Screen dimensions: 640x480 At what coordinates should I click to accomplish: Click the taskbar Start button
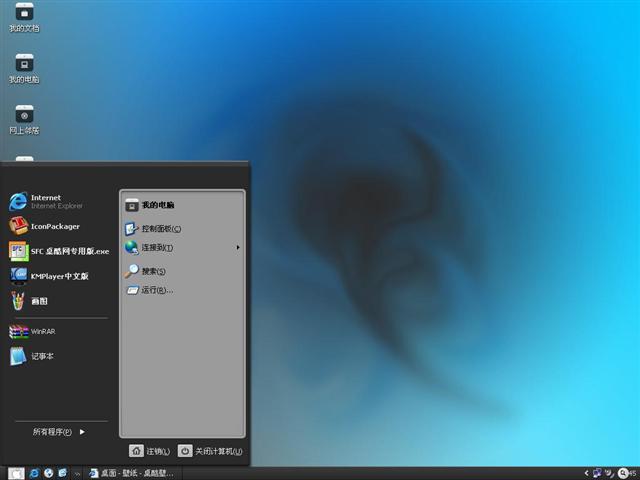click(16, 473)
